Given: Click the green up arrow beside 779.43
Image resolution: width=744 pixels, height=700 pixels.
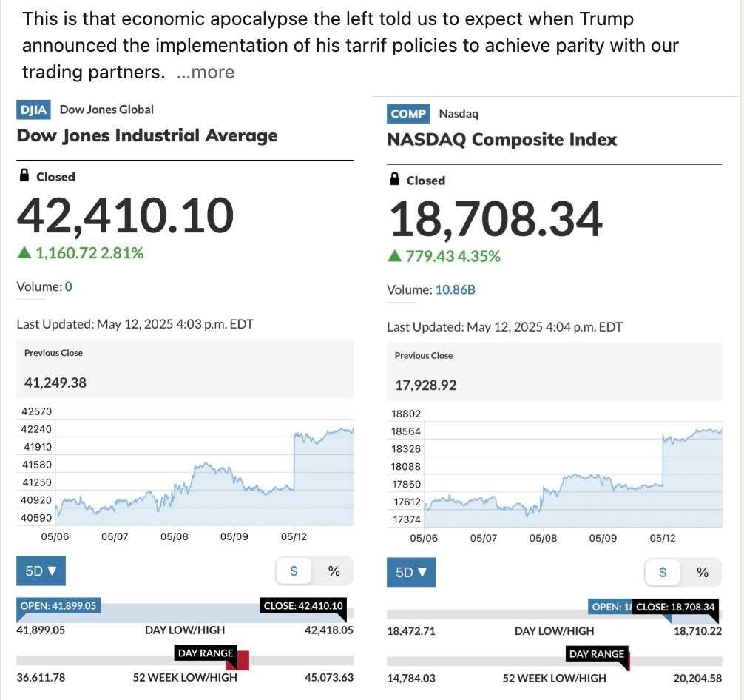Looking at the screenshot, I should (395, 257).
